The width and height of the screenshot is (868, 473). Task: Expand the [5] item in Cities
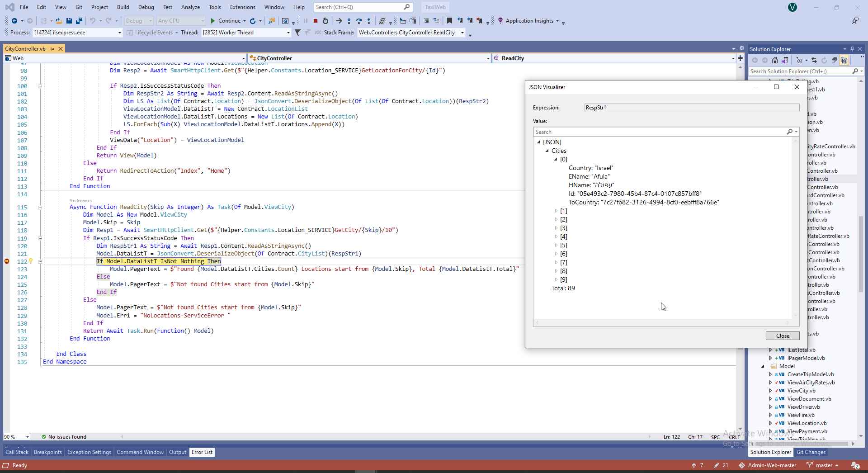tap(556, 245)
